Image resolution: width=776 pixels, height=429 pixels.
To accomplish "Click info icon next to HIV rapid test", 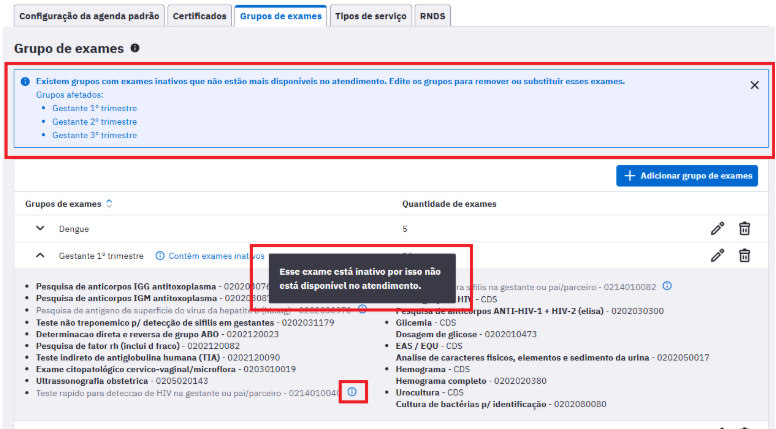I will (352, 392).
